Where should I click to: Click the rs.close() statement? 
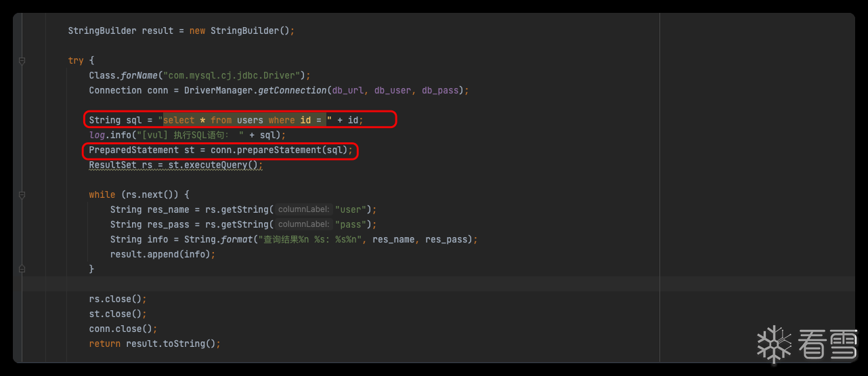coord(116,299)
